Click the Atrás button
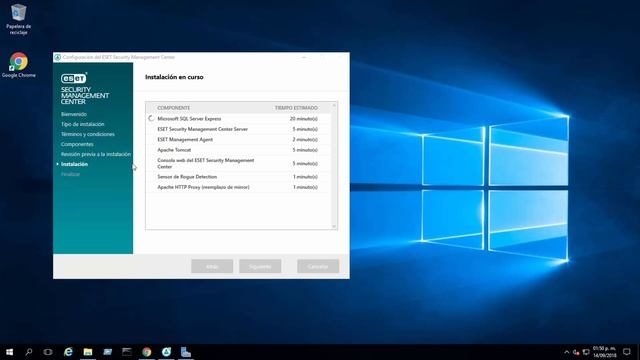 pyautogui.click(x=212, y=266)
